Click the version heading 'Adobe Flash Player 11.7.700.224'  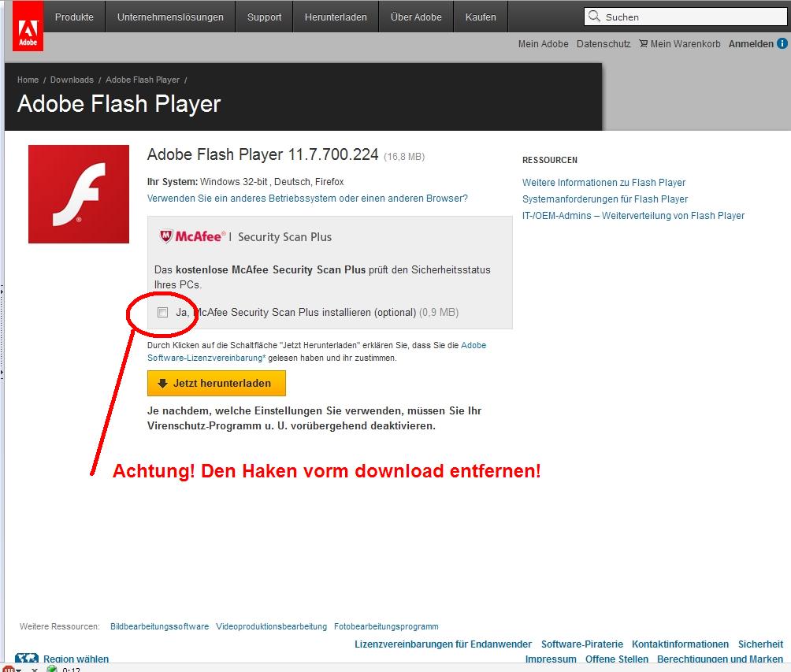(x=262, y=154)
